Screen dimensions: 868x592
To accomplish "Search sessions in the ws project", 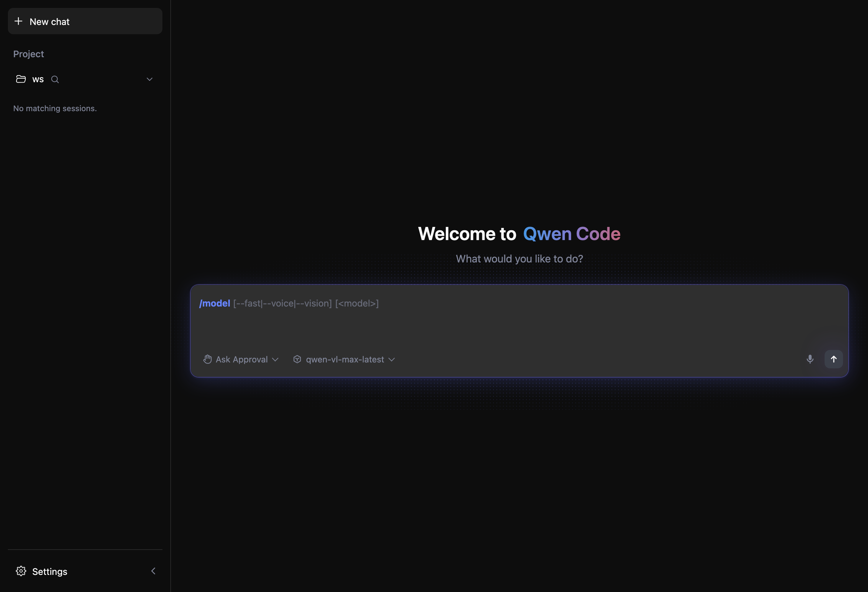I will click(55, 79).
